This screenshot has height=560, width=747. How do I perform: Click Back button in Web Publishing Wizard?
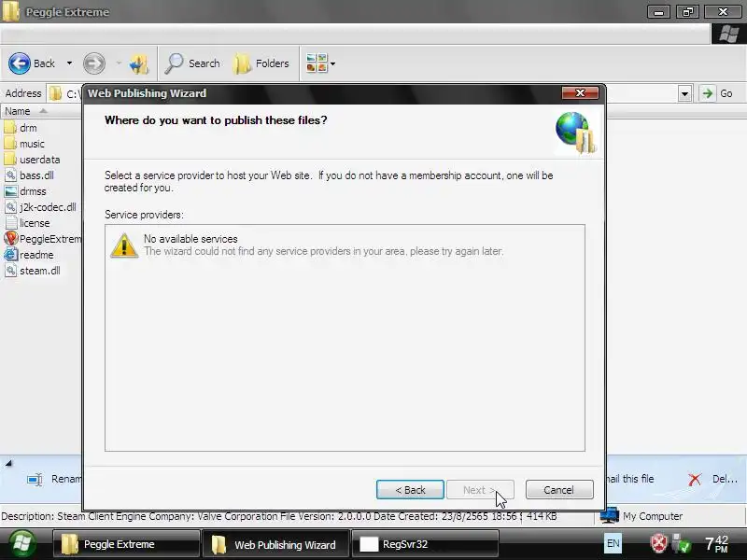coord(410,489)
